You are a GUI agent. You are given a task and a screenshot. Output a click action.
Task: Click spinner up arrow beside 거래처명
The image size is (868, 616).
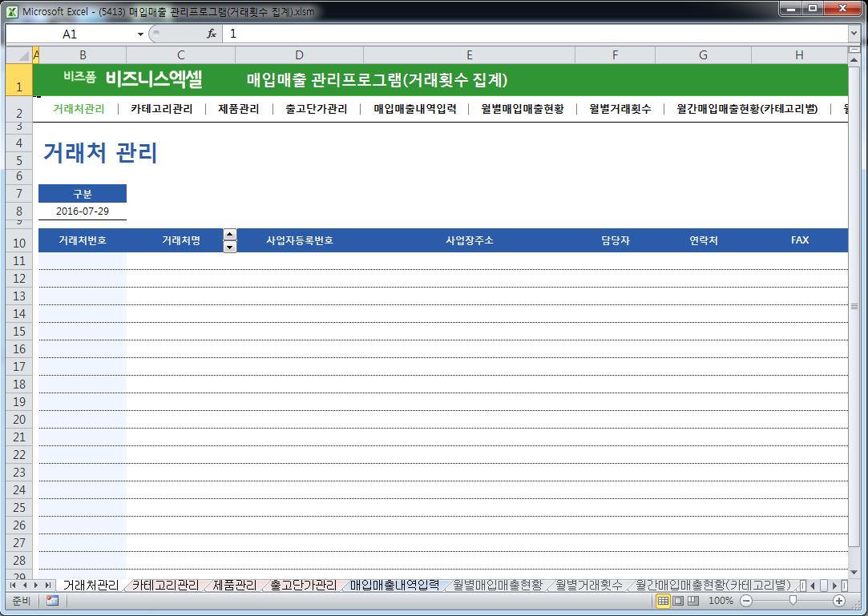tap(230, 234)
